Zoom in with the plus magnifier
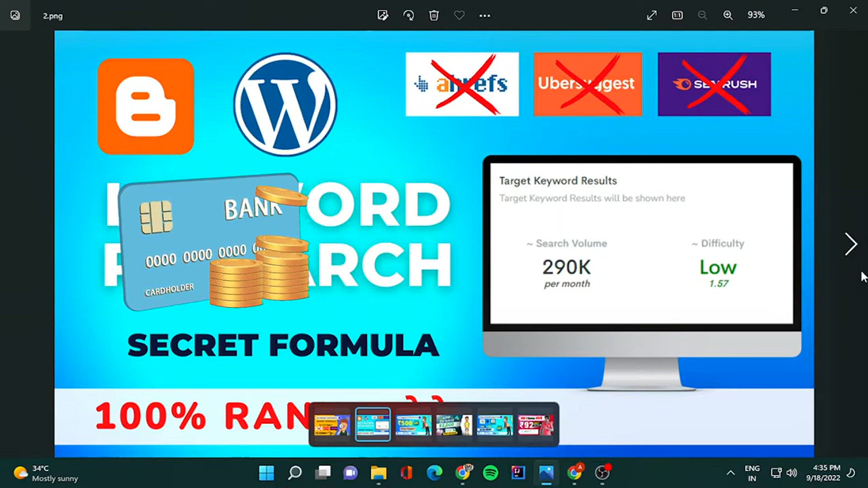868x488 pixels. pos(728,15)
